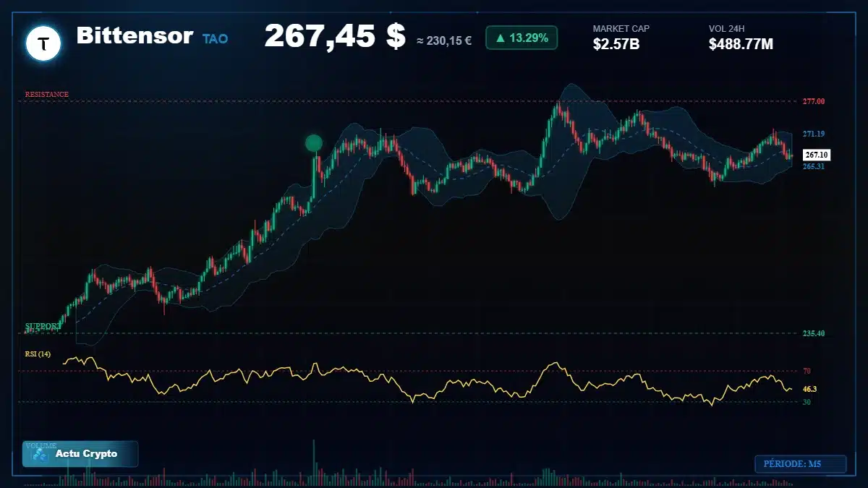Click the 265.31 lower band value

coord(814,166)
